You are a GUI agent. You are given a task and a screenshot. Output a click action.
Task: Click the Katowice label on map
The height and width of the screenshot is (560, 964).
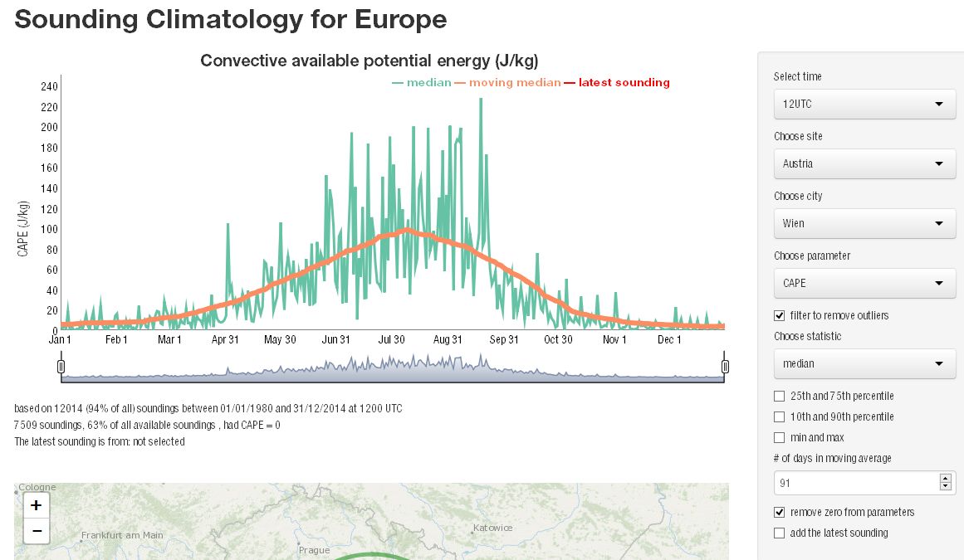coord(493,528)
